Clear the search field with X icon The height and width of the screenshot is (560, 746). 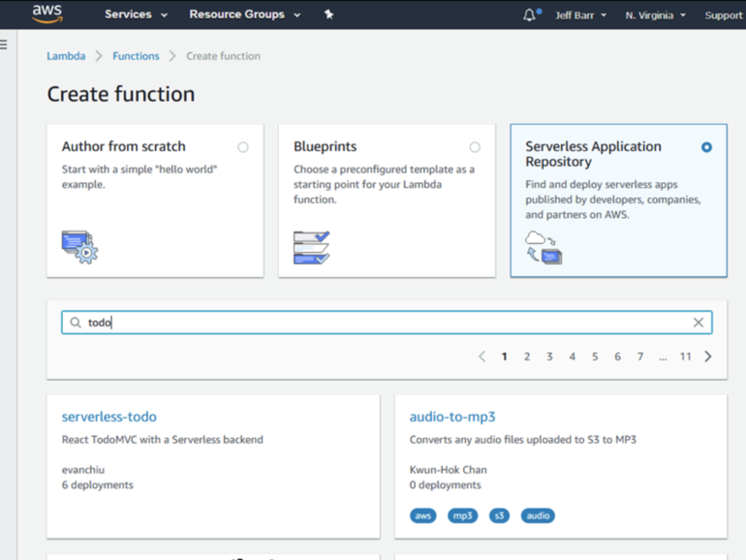point(698,323)
